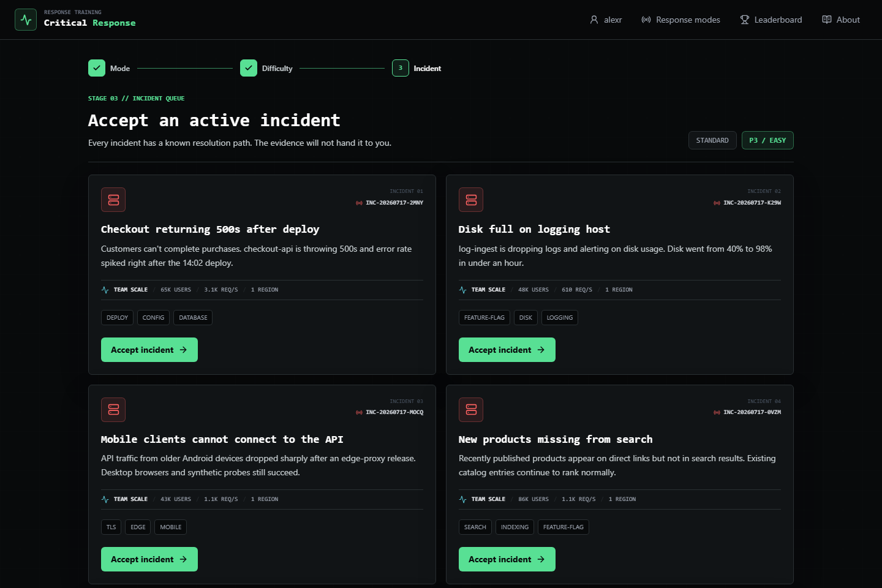This screenshot has height=588, width=882.
Task: Click pulse icon beside TEAM SCALE in Checkout card
Action: point(105,290)
